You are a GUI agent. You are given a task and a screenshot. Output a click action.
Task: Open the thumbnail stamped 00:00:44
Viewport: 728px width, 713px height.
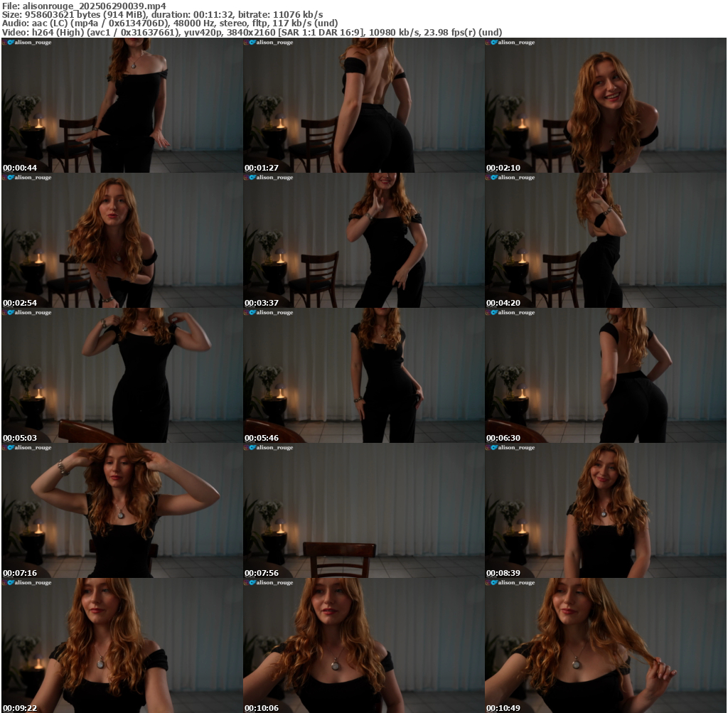pos(122,105)
